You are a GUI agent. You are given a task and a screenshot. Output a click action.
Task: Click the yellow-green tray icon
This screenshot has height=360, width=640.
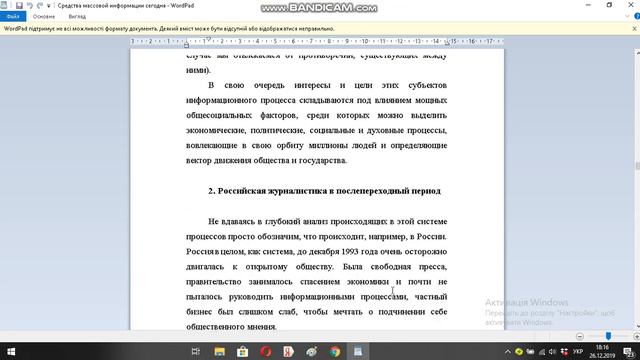click(x=519, y=351)
